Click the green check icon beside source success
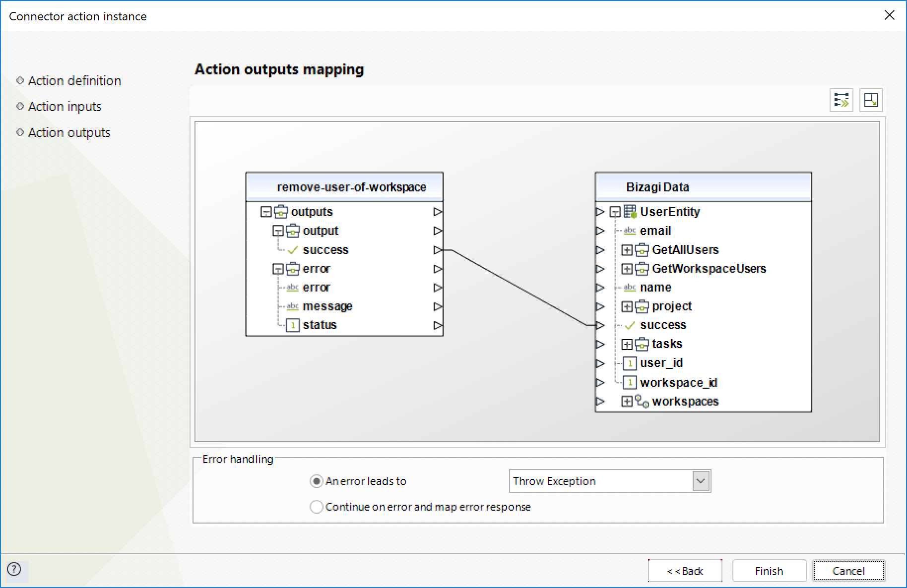This screenshot has width=907, height=588. point(293,250)
